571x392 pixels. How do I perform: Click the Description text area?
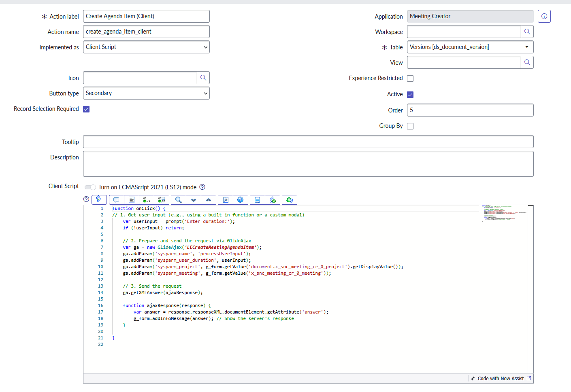coord(308,164)
